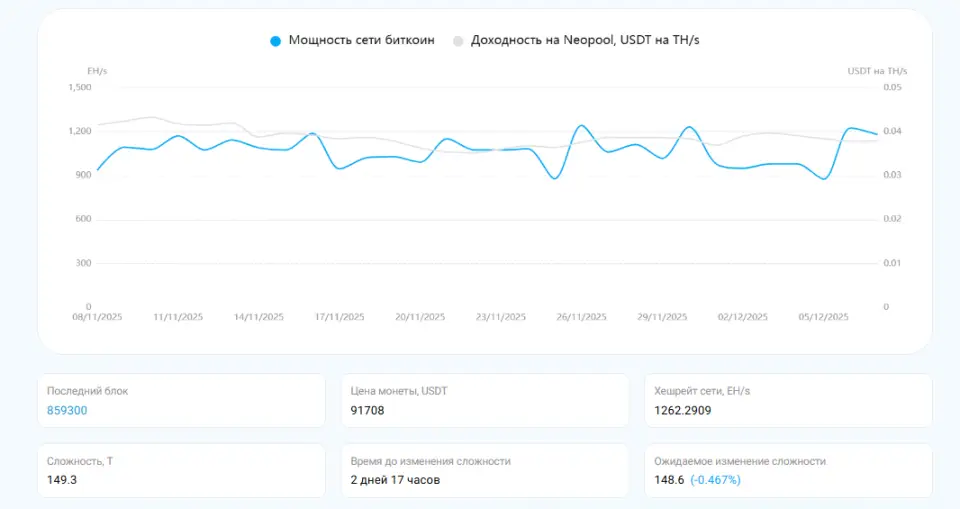
Task: Click the 1,500 left axis label
Action: click(80, 87)
